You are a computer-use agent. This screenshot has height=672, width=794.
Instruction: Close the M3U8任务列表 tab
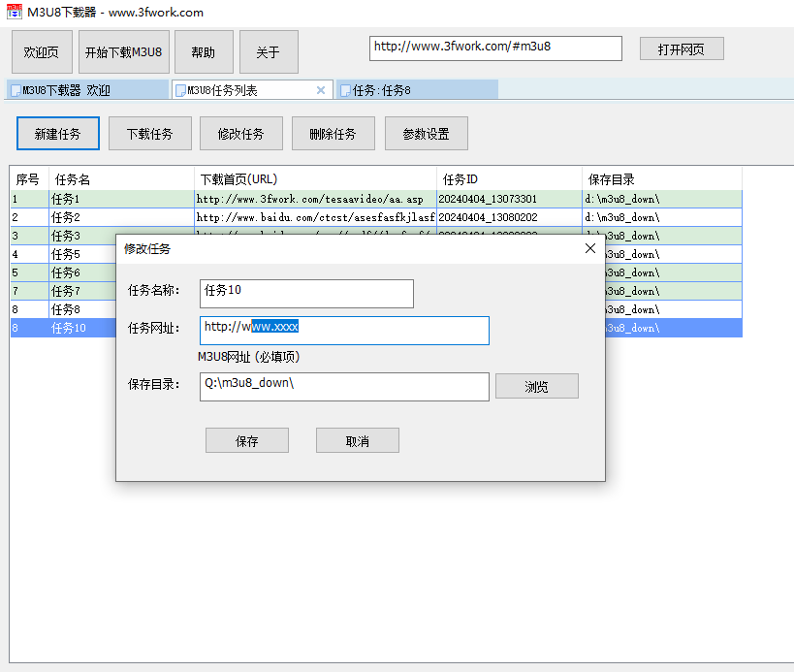tap(321, 90)
